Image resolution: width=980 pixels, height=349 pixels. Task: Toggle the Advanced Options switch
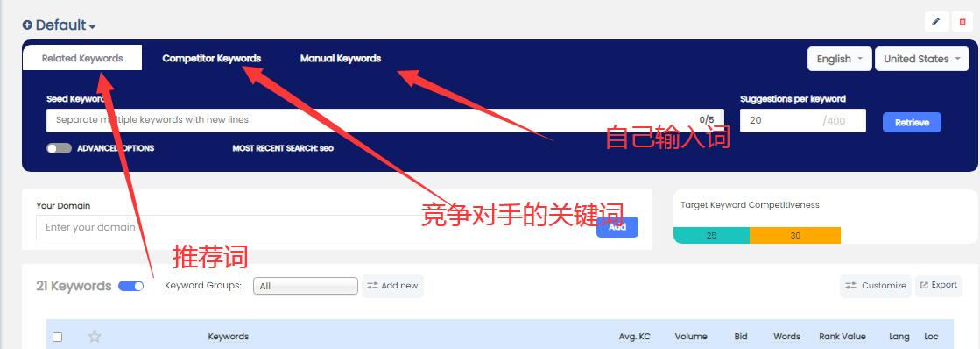(59, 148)
